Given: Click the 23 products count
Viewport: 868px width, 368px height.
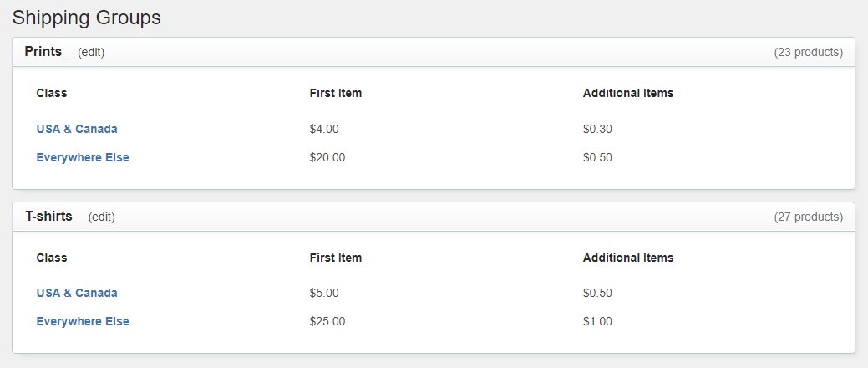Looking at the screenshot, I should point(808,52).
